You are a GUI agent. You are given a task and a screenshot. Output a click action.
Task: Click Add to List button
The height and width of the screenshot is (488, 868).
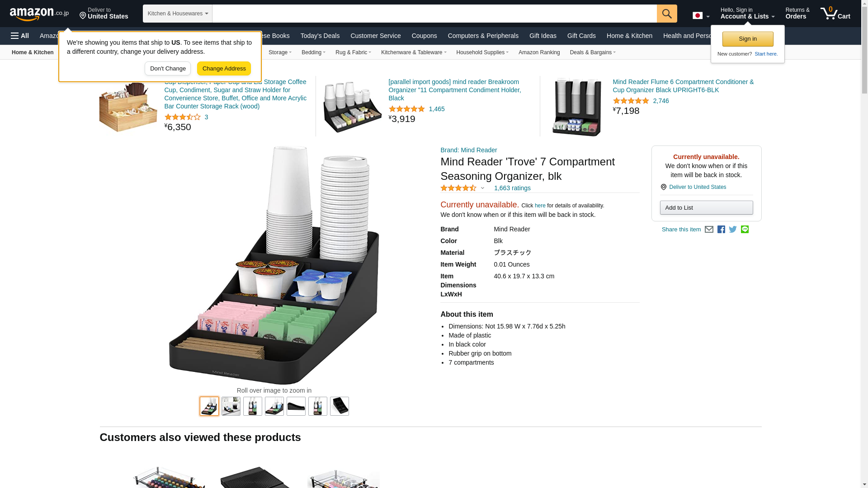tap(706, 208)
